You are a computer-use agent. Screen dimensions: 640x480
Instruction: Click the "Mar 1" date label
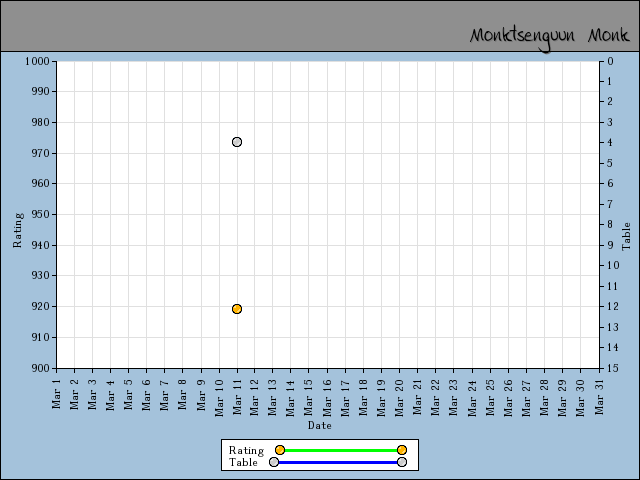click(56, 393)
